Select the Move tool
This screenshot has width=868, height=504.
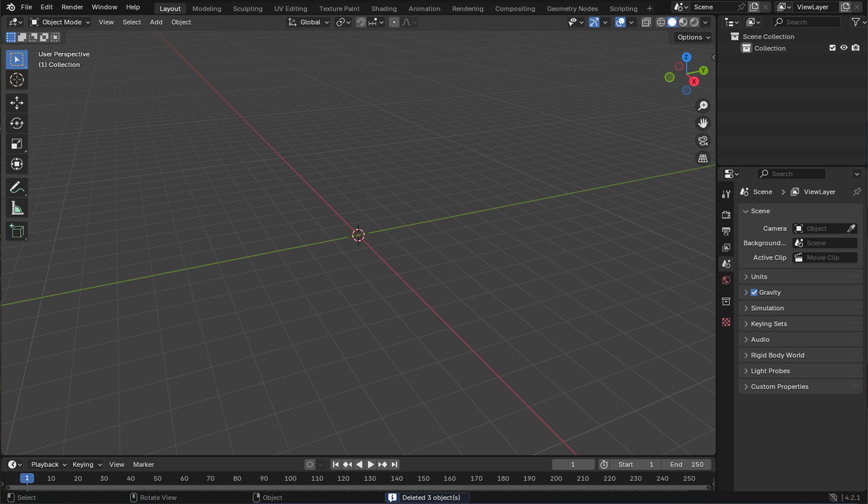click(17, 103)
